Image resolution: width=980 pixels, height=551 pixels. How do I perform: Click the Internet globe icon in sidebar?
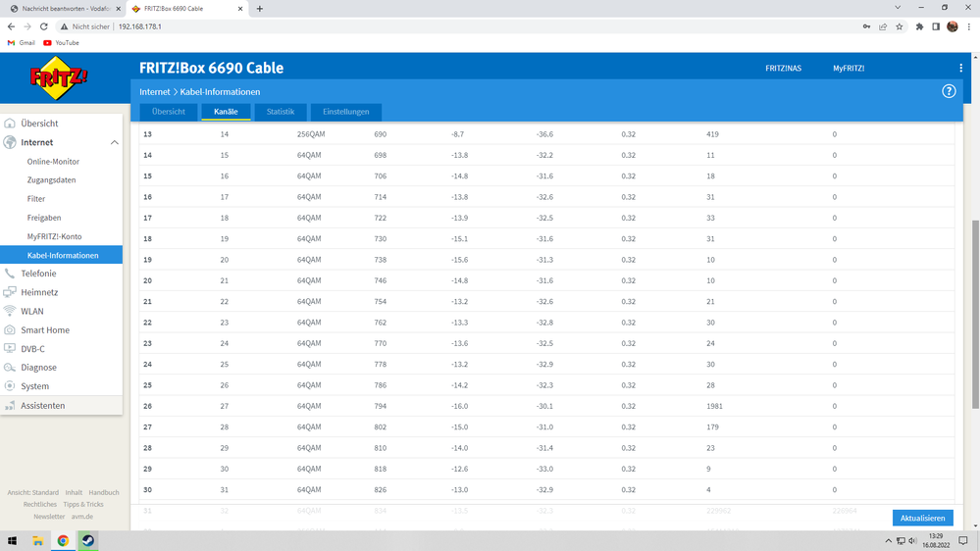(x=10, y=142)
